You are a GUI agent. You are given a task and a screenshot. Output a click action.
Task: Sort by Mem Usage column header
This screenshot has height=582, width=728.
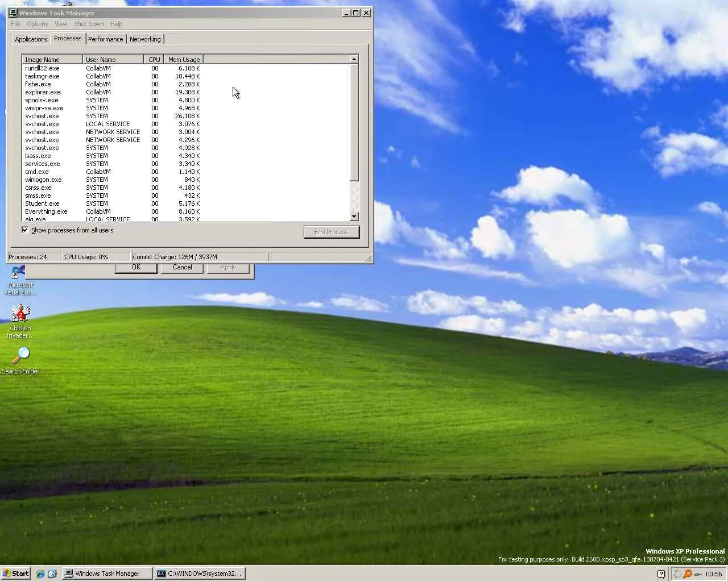183,60
